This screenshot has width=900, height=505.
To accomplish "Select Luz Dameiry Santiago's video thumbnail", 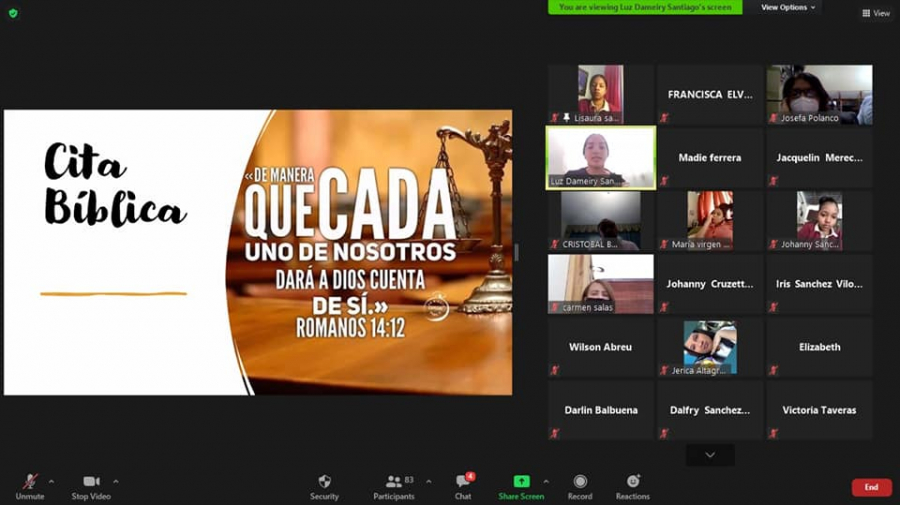I will tap(600, 157).
